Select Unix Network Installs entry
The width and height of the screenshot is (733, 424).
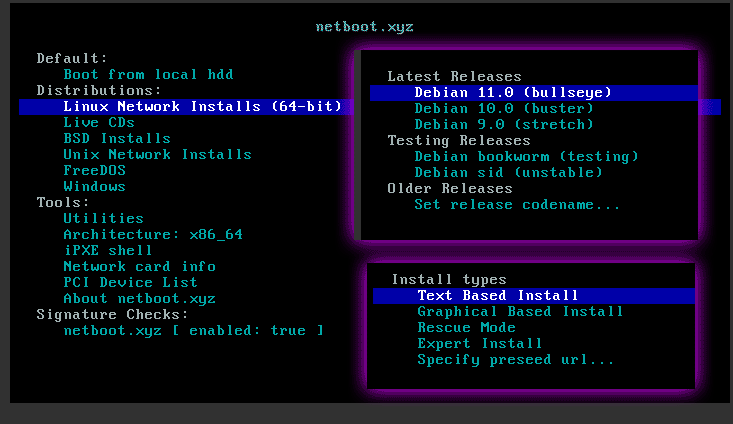point(157,155)
